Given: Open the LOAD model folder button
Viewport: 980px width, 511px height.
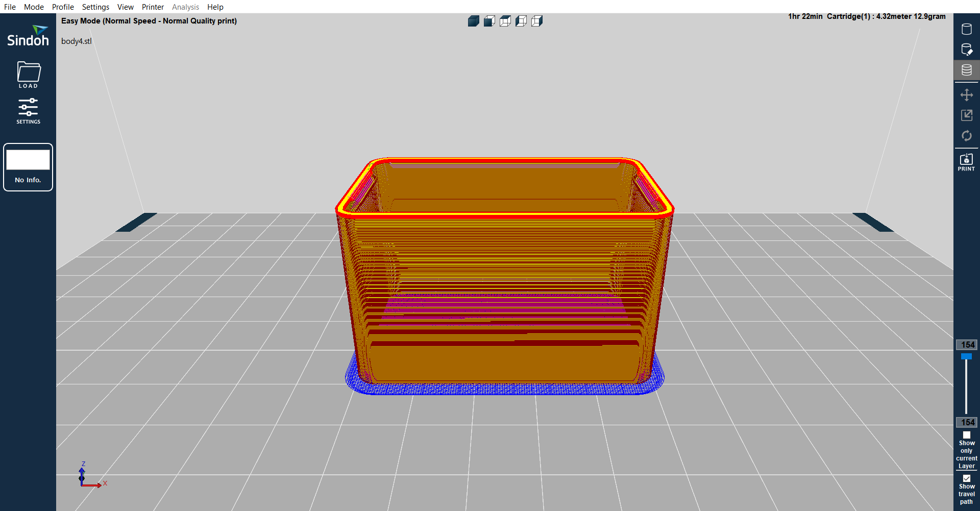Looking at the screenshot, I should click(29, 75).
